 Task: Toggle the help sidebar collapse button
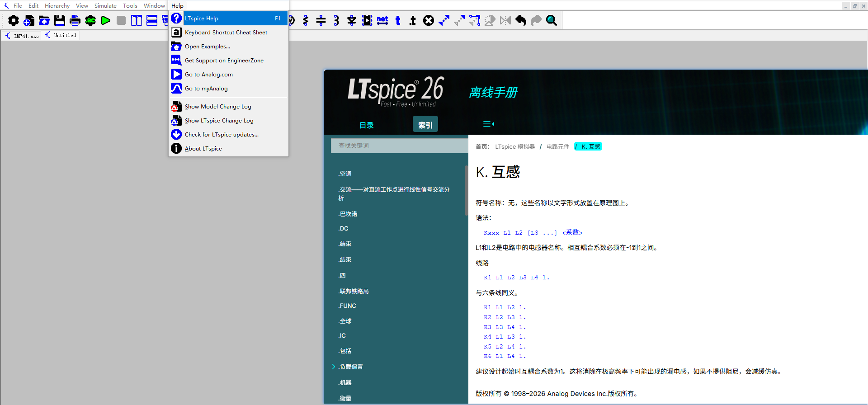[489, 124]
